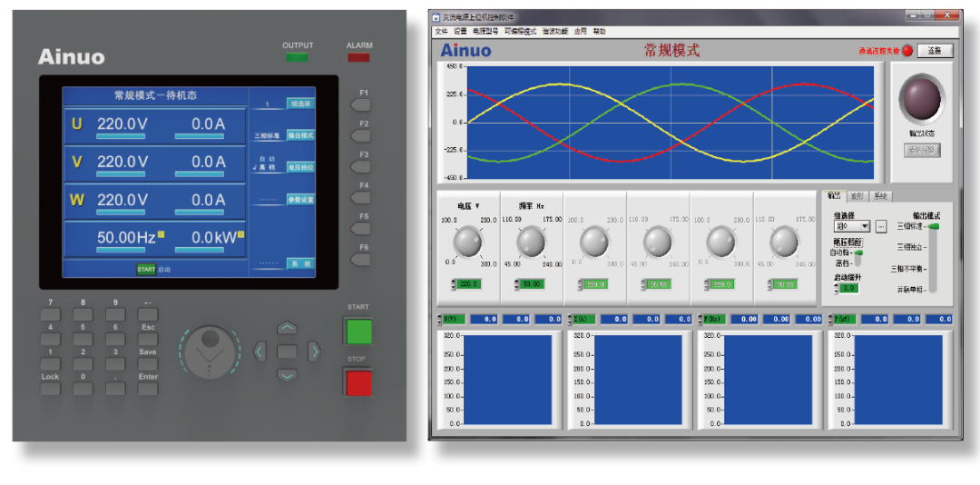980x485 pixels.
Task: Click the voltage 220.0 field stepper arrows
Action: pyautogui.click(x=455, y=284)
